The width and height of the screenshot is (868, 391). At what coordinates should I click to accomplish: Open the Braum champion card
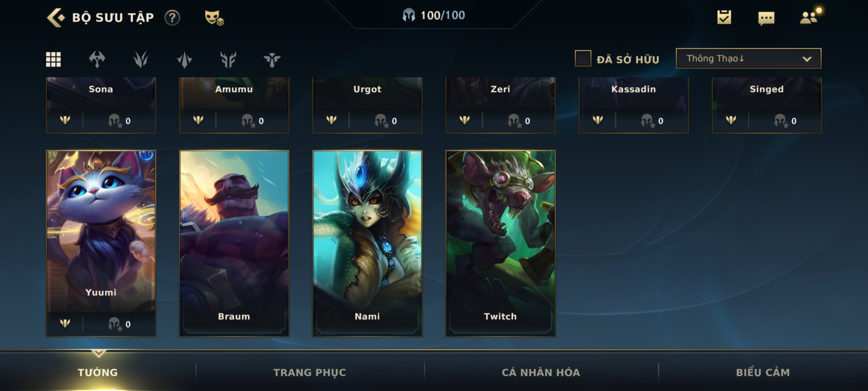(234, 243)
